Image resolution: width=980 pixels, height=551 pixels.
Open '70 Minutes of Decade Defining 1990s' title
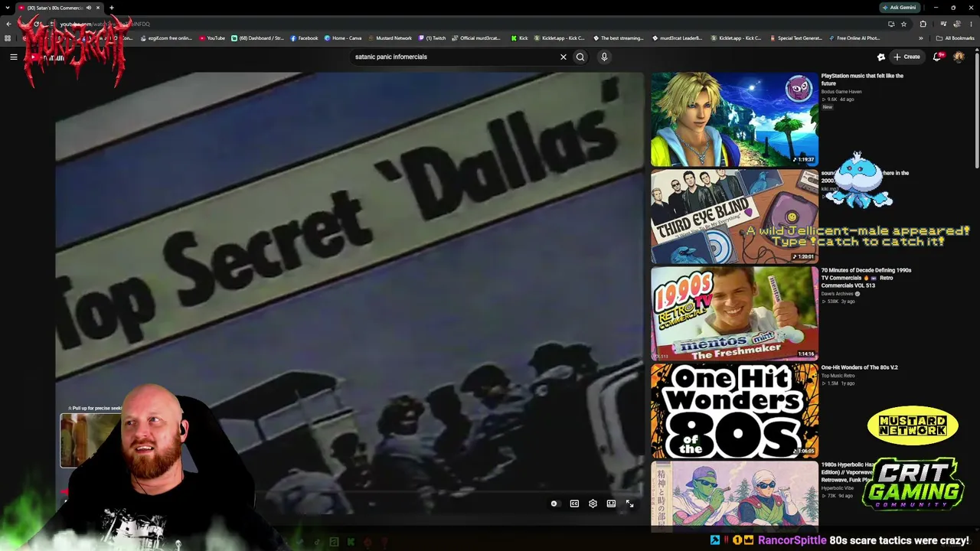tap(866, 278)
